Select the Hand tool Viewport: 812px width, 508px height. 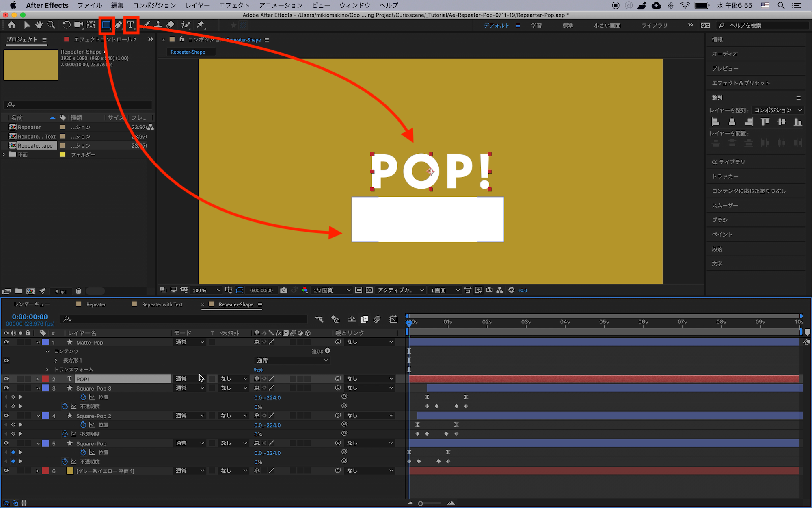click(39, 25)
